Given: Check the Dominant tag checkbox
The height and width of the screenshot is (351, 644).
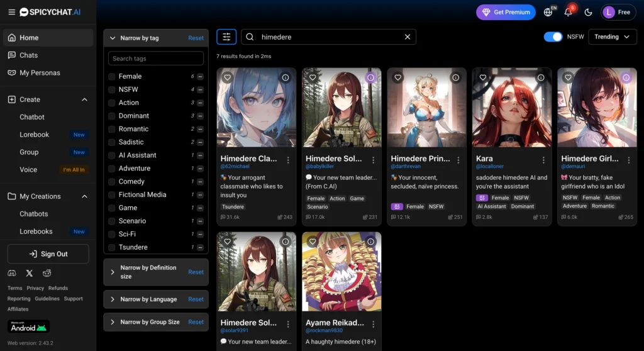Looking at the screenshot, I should (112, 116).
